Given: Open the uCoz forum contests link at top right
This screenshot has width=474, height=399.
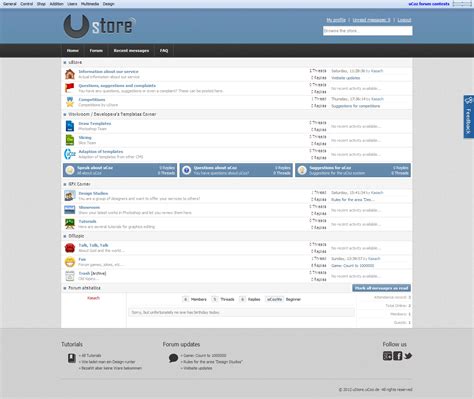Looking at the screenshot, I should pyautogui.click(x=429, y=4).
